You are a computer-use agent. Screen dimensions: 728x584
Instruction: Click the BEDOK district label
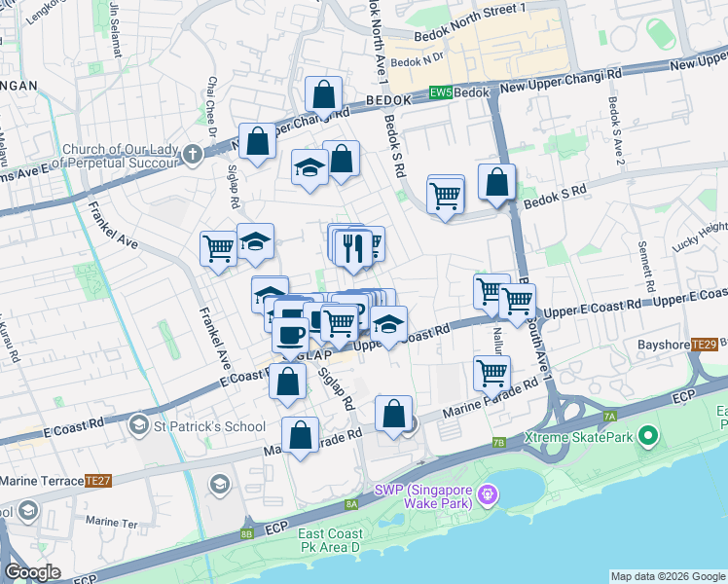tap(389, 100)
